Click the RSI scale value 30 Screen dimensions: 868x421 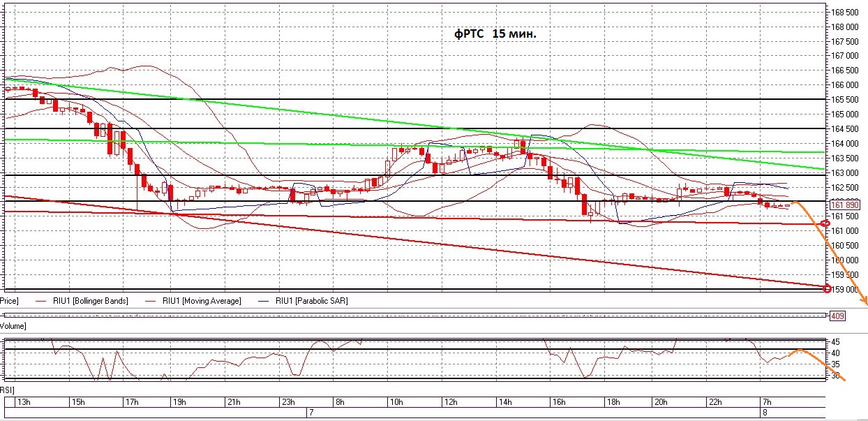[x=837, y=376]
